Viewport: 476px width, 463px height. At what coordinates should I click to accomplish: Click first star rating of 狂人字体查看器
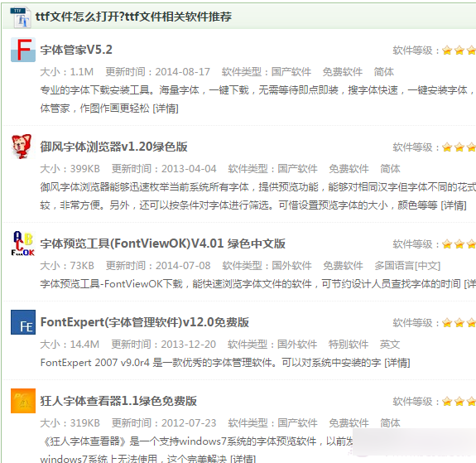pyautogui.click(x=447, y=402)
